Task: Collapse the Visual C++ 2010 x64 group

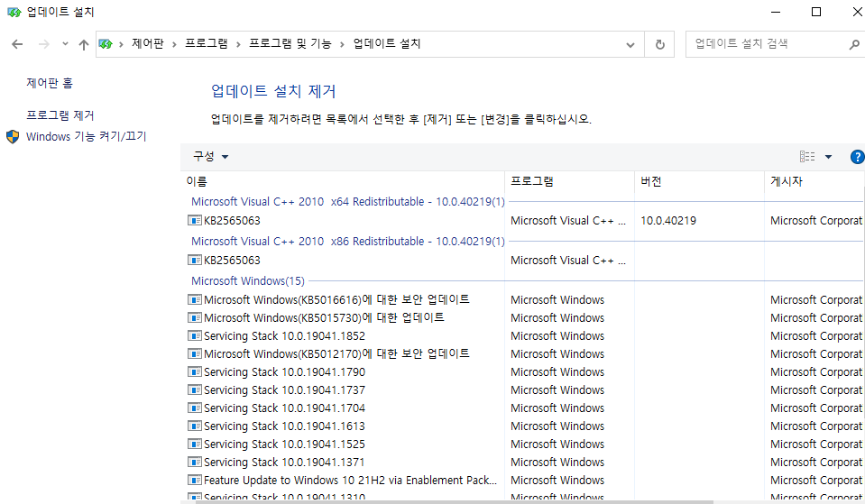Action: [348, 202]
